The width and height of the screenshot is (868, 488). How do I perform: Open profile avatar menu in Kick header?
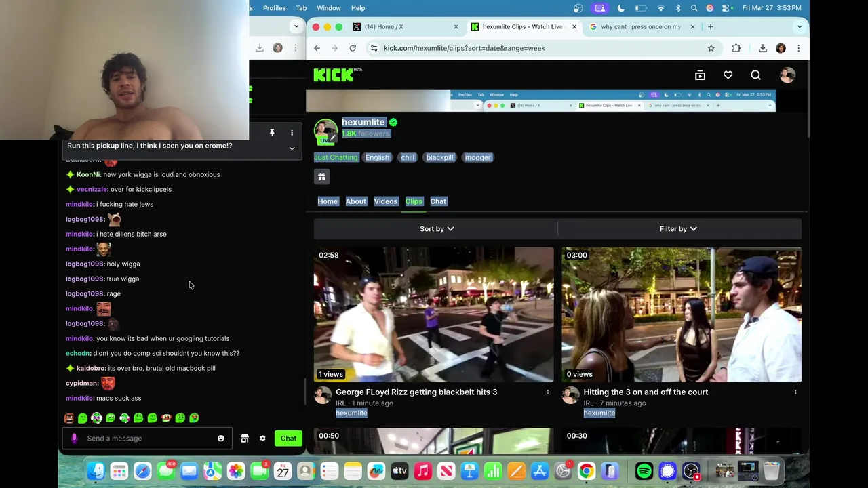(x=787, y=75)
